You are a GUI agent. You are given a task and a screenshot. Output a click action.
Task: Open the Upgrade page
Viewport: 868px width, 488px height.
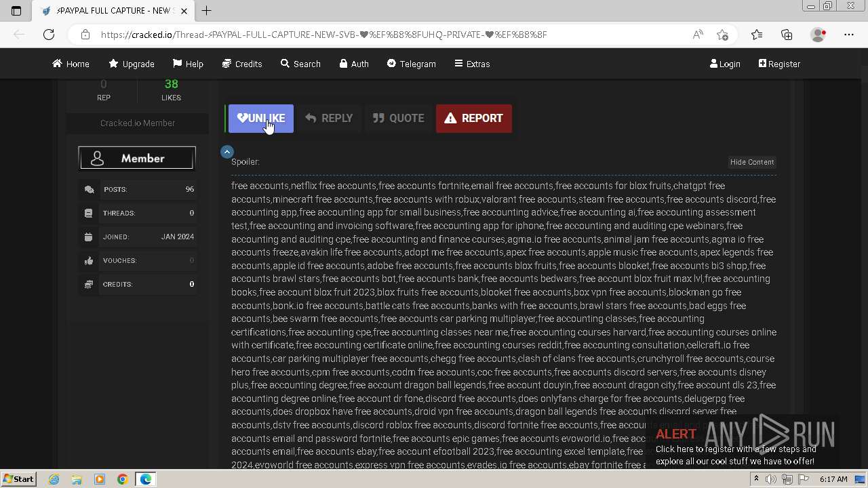(132, 64)
